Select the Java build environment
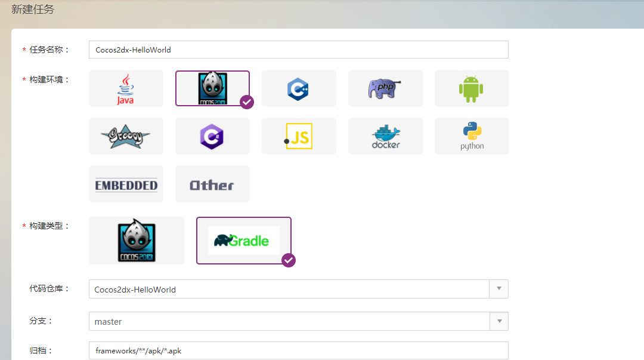Image resolution: width=644 pixels, height=360 pixels. (126, 88)
